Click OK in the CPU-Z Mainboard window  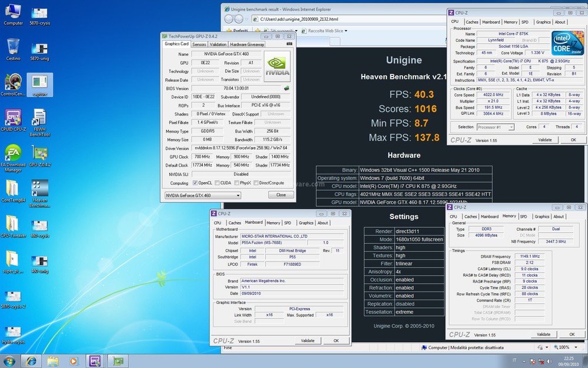pos(336,340)
